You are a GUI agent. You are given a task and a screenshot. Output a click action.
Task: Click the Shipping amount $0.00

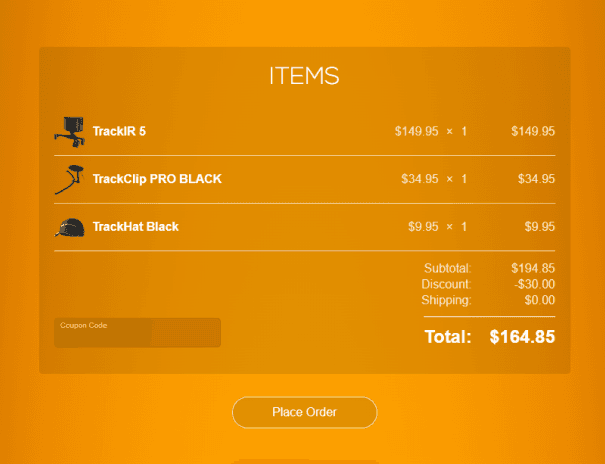click(x=539, y=300)
